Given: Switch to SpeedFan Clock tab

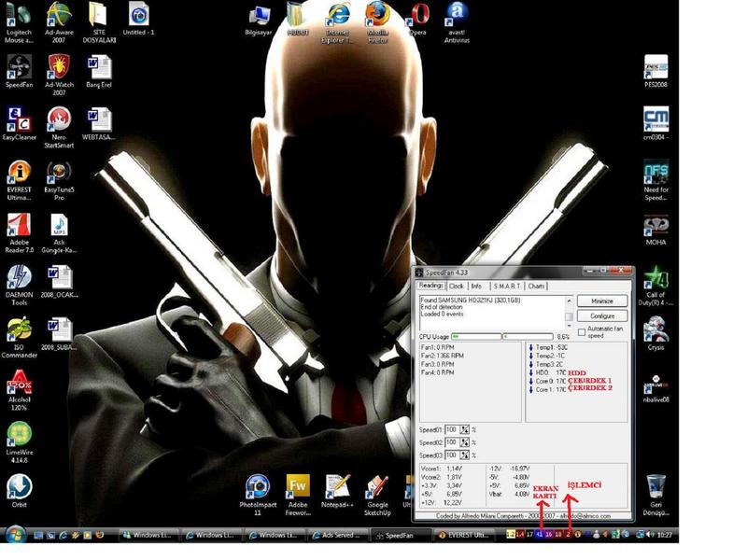Looking at the screenshot, I should click(x=457, y=287).
